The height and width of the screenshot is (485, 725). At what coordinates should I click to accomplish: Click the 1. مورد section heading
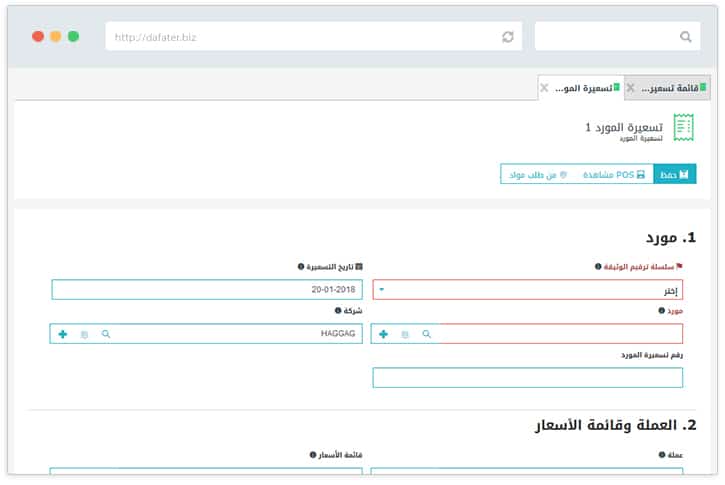click(670, 238)
